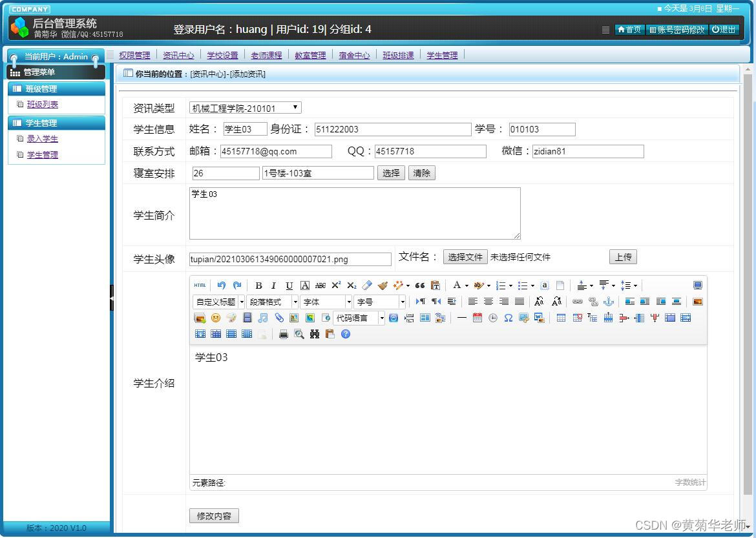Insert the omega special character
Screen dimensions: 756x538
pyautogui.click(x=509, y=318)
